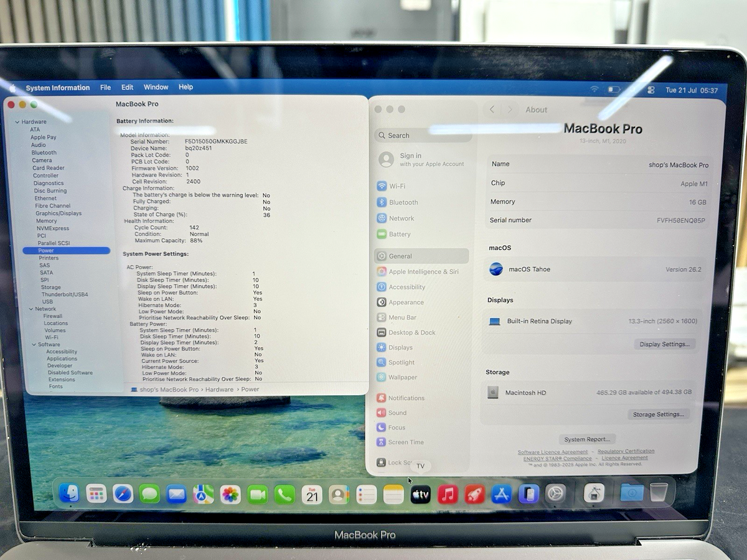Launch Safari from the Dock
Viewport: 747px width, 560px height.
tap(123, 494)
